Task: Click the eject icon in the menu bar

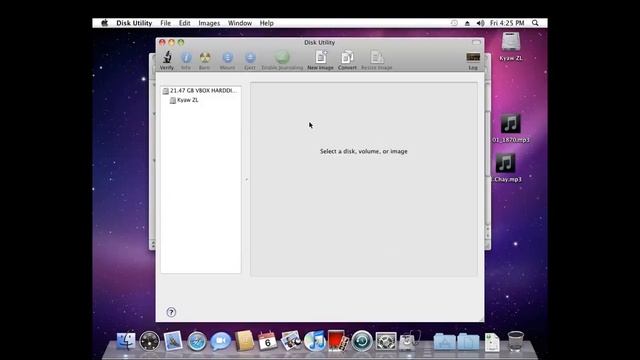Action: [467, 23]
